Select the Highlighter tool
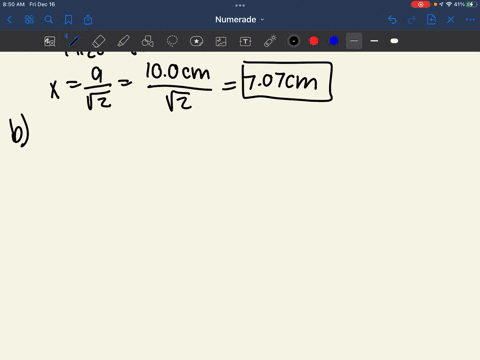This screenshot has height=360, width=480. click(x=123, y=41)
